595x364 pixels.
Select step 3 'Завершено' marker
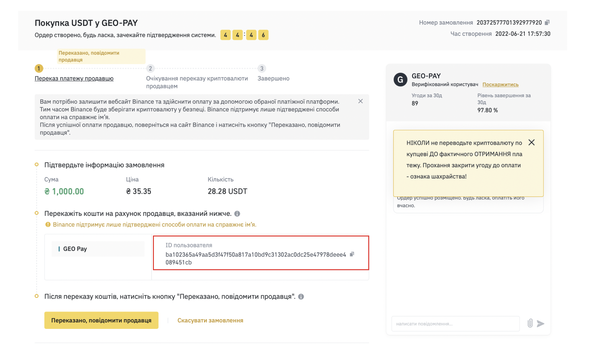(x=262, y=69)
